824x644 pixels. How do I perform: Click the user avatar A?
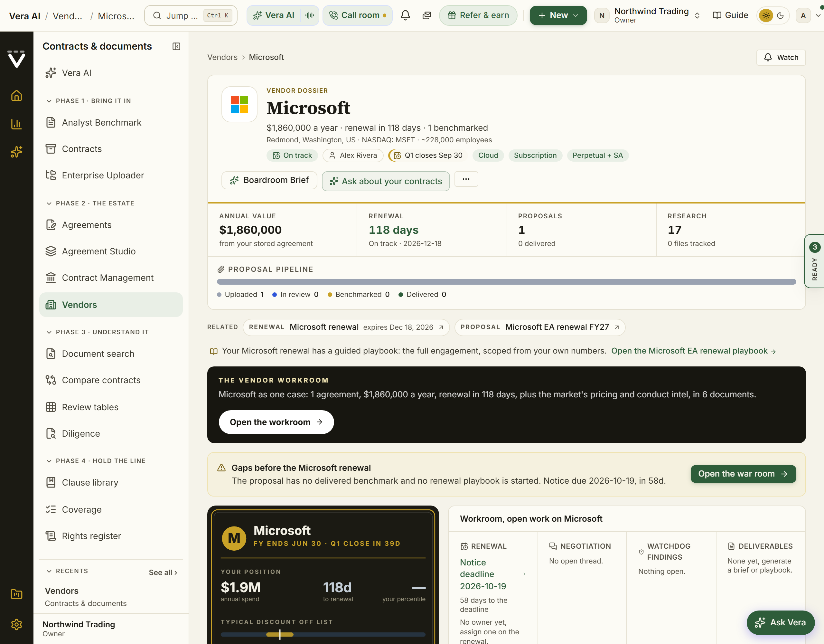803,15
